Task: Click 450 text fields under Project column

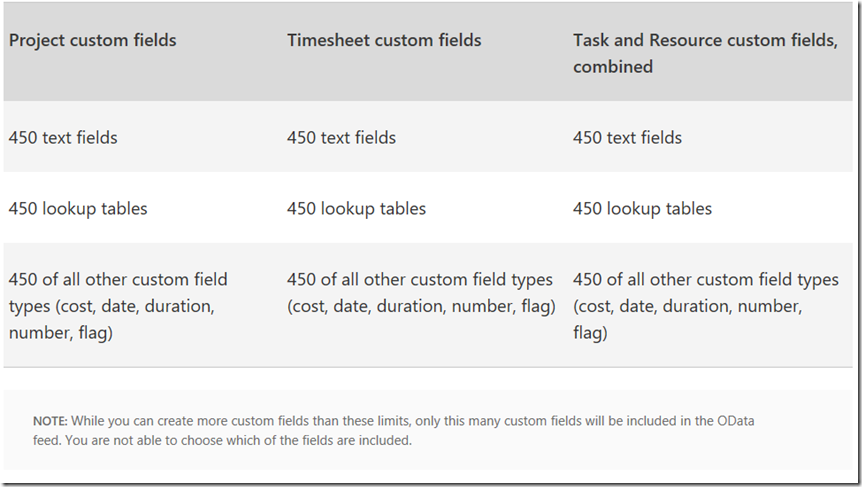Action: pos(63,137)
